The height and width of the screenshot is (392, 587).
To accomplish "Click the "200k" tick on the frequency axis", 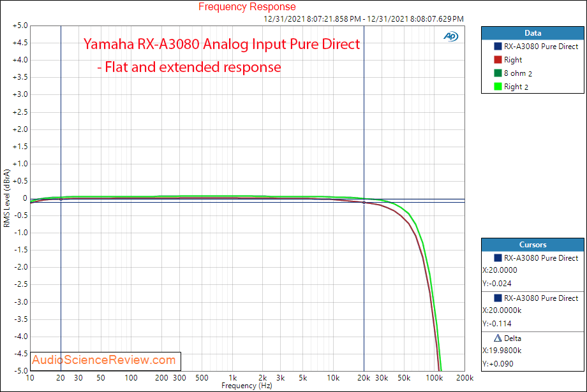I will coord(464,378).
